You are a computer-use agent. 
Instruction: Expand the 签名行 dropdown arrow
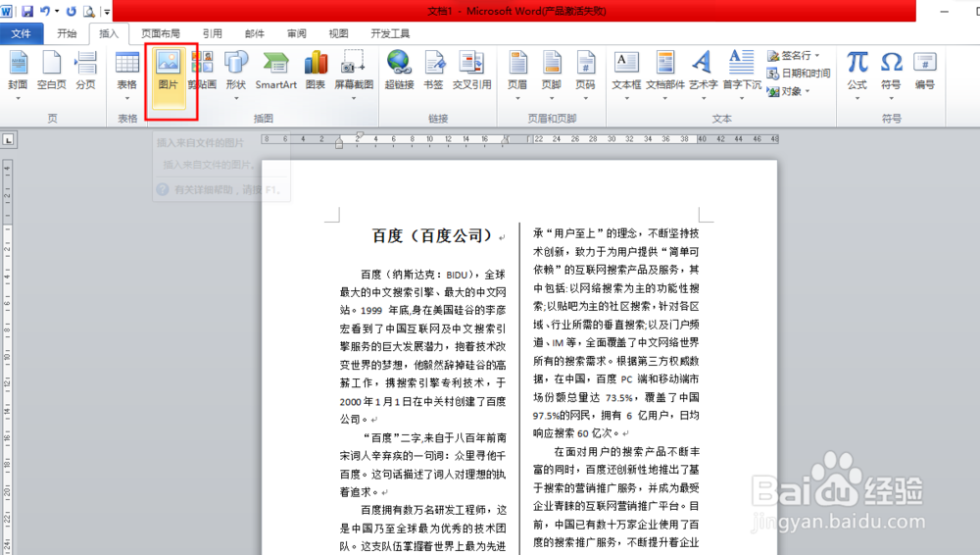point(817,56)
